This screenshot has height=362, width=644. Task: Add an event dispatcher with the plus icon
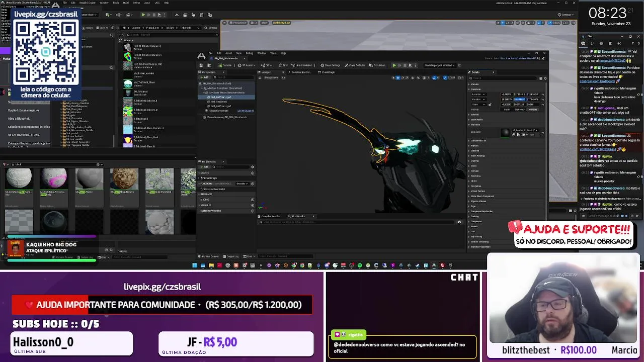click(253, 211)
